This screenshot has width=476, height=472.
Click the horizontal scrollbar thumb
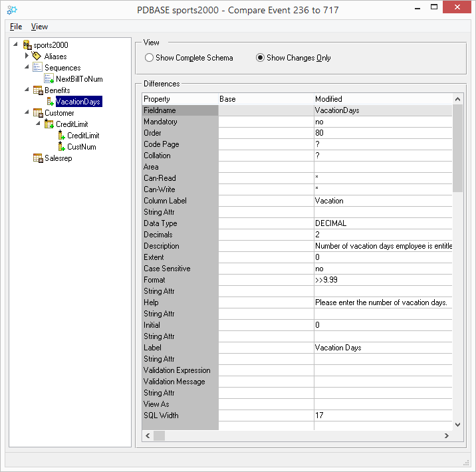pyautogui.click(x=159, y=435)
